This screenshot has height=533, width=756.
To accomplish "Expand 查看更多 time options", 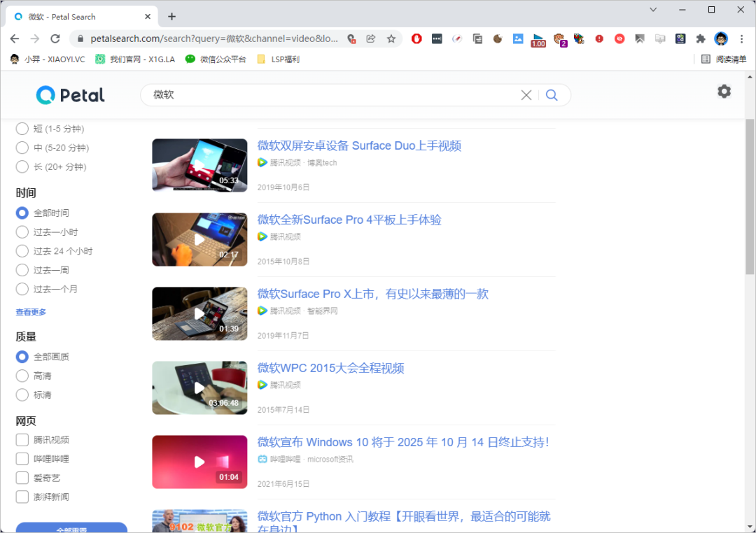I will pyautogui.click(x=31, y=312).
